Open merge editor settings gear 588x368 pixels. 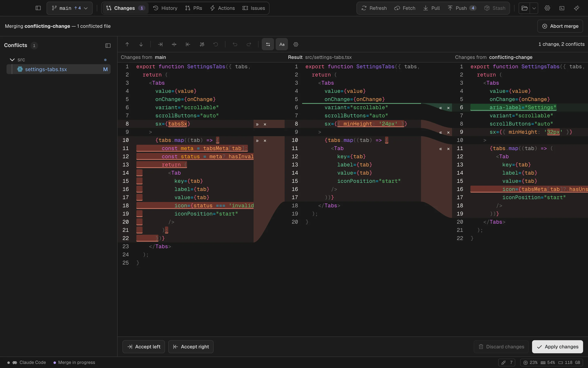296,44
